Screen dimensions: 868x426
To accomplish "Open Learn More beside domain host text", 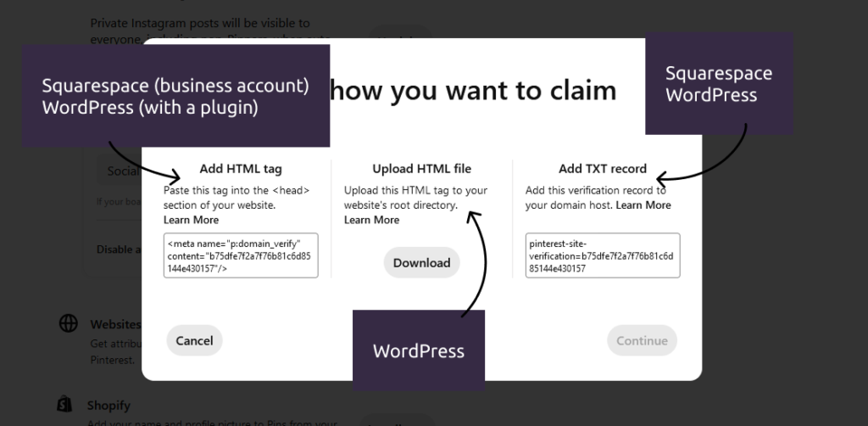I will pyautogui.click(x=643, y=205).
